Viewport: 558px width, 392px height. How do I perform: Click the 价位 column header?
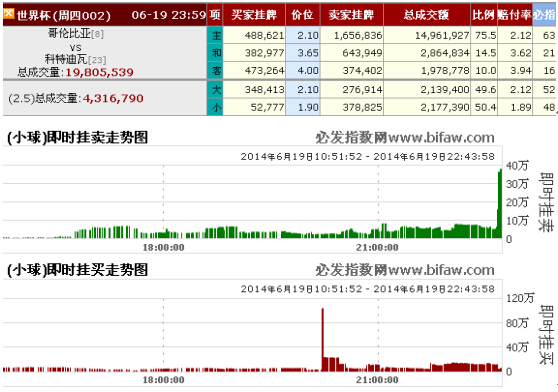[x=302, y=15]
